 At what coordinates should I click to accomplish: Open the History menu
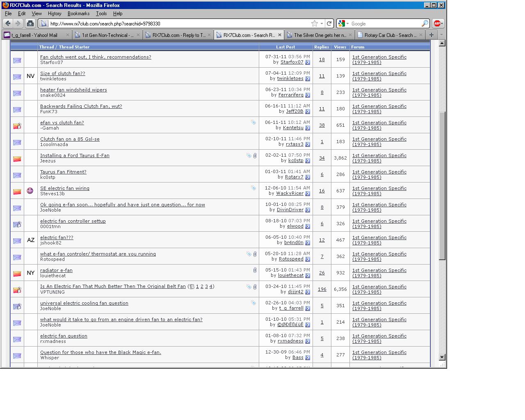click(54, 14)
